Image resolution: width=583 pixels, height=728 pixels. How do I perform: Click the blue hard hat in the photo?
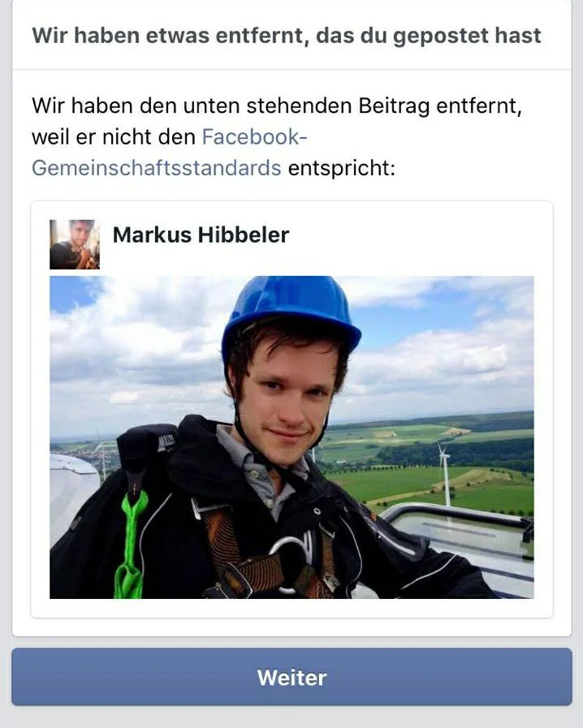291,310
